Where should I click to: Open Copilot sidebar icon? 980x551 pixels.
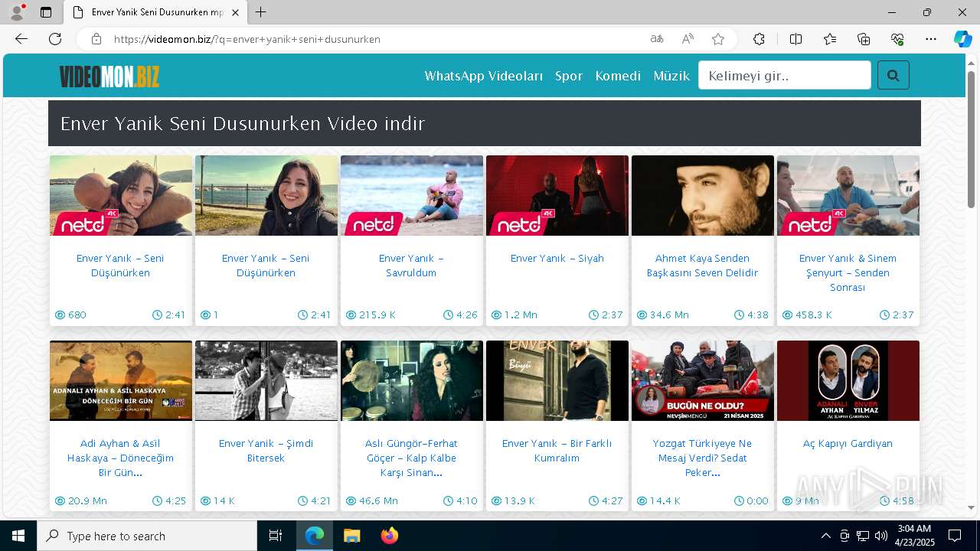pos(962,39)
